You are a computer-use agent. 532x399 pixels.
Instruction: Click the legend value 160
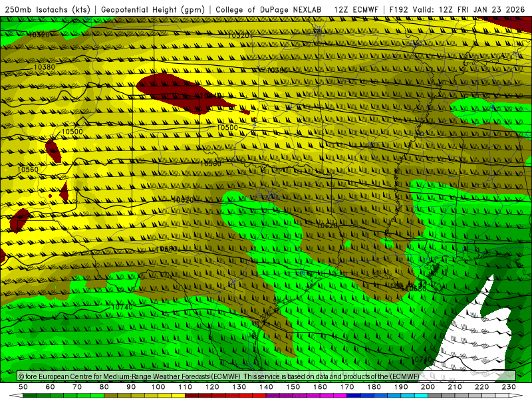point(320,387)
